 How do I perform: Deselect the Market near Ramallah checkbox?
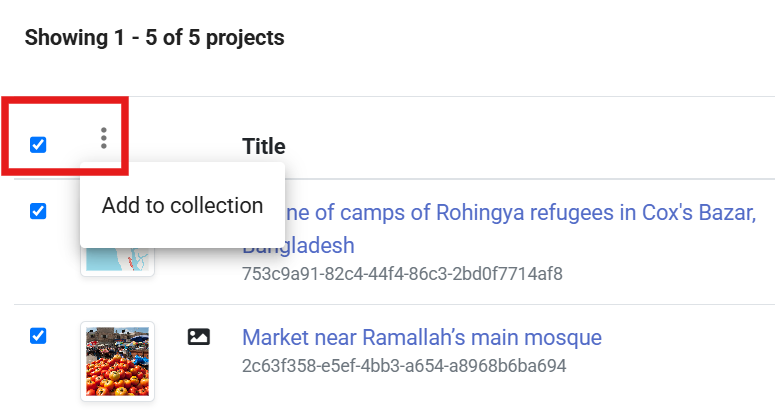click(38, 336)
